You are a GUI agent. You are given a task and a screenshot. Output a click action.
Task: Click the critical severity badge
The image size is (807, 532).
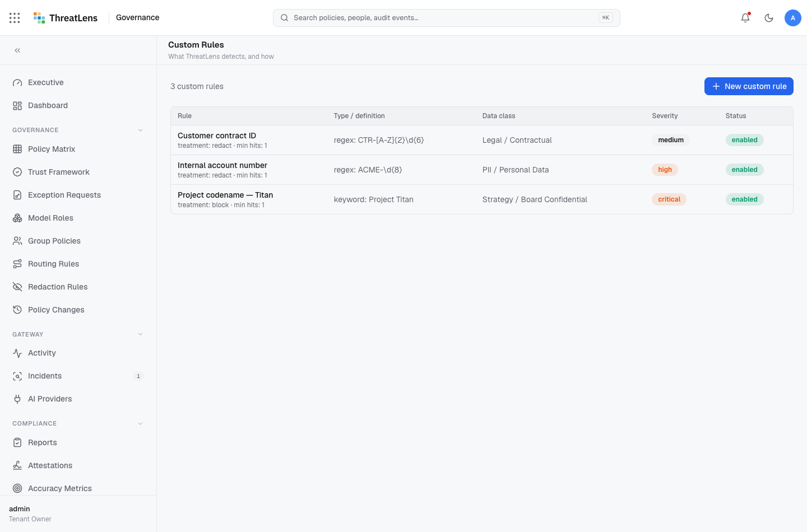click(x=669, y=199)
